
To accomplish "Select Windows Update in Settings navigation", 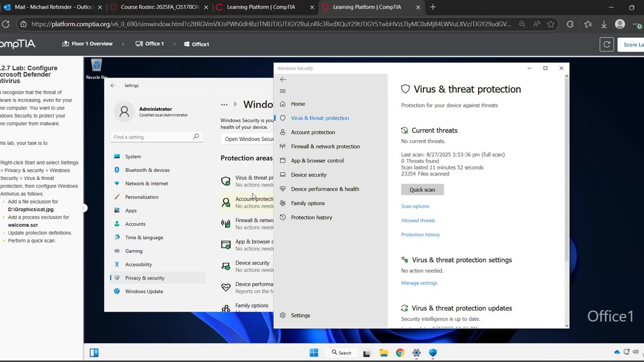I will [x=157, y=292].
